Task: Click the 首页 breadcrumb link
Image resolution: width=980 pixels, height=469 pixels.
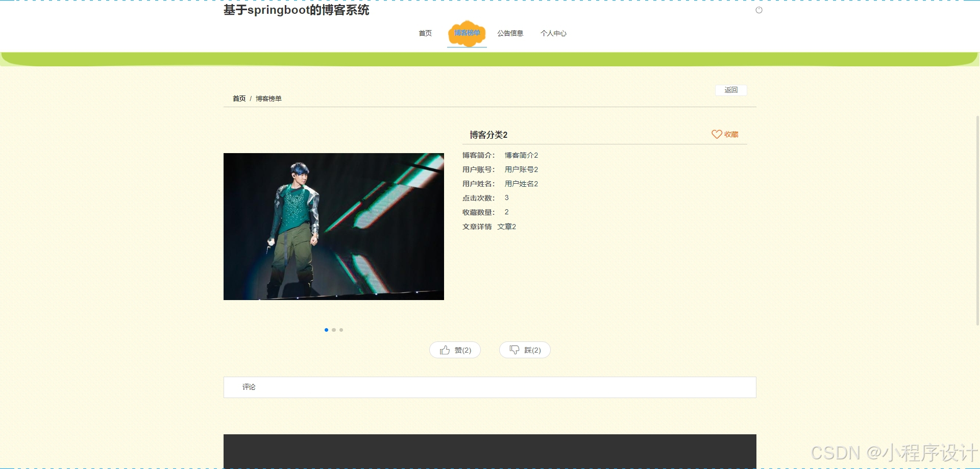Action: [239, 98]
